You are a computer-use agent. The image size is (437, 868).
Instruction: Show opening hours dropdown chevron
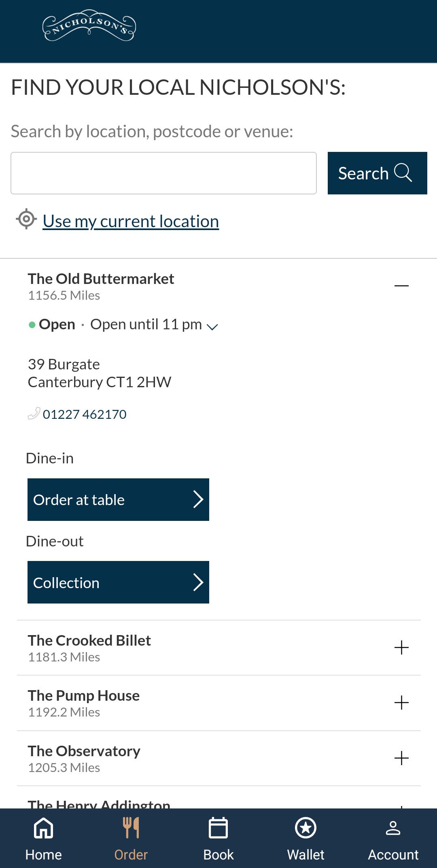(212, 326)
